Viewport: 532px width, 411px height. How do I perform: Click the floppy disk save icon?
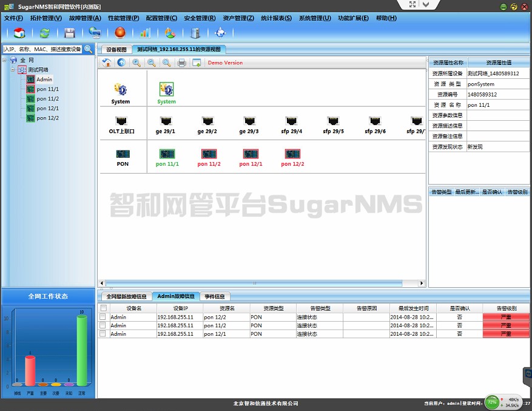coord(70,33)
